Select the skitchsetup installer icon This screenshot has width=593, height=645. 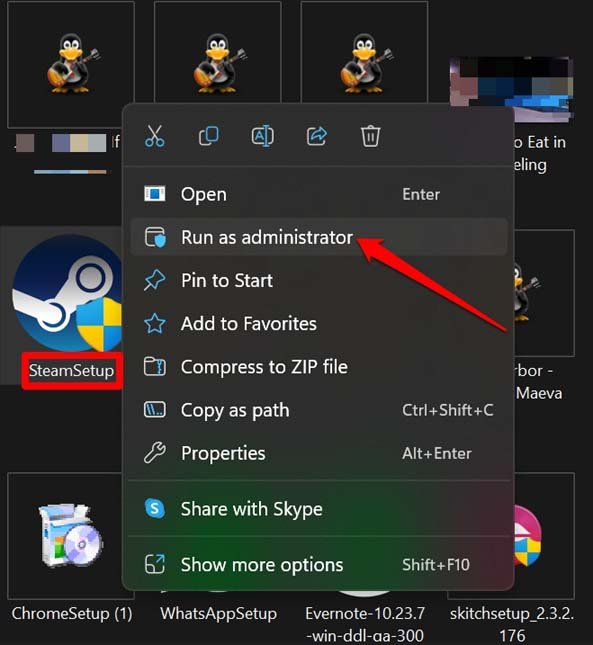pyautogui.click(x=527, y=536)
